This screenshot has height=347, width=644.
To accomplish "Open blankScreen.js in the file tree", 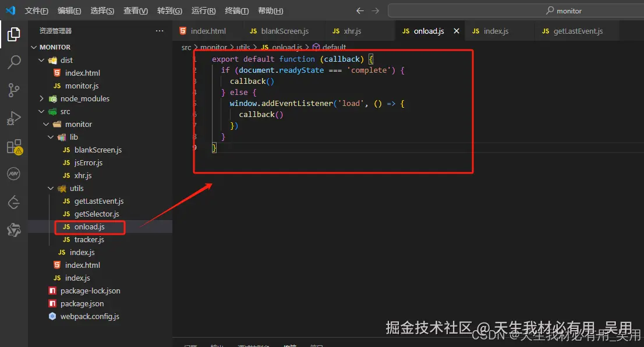I will click(98, 150).
